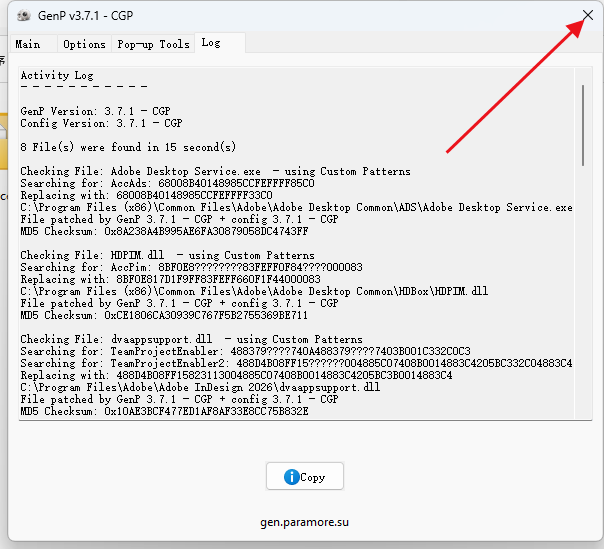This screenshot has width=604, height=549.
Task: Click the 'GenP Version: 3.7.1 - CGP' line
Action: [95, 111]
